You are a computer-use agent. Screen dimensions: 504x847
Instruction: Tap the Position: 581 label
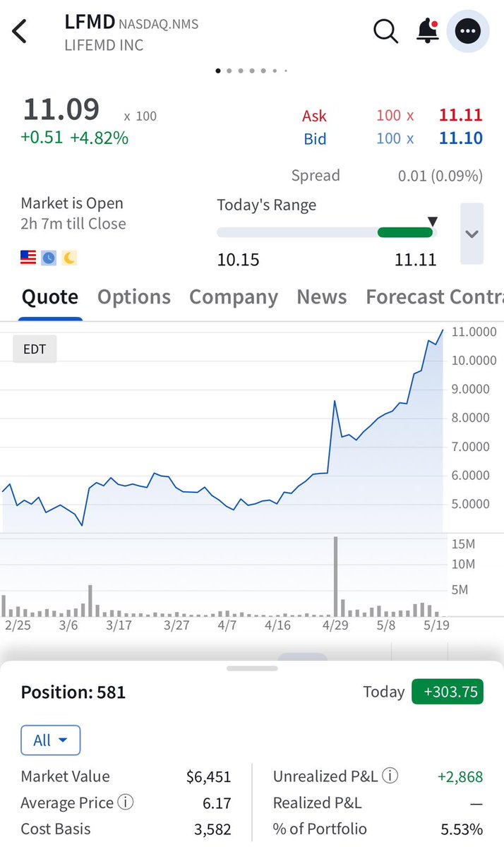pyautogui.click(x=73, y=692)
